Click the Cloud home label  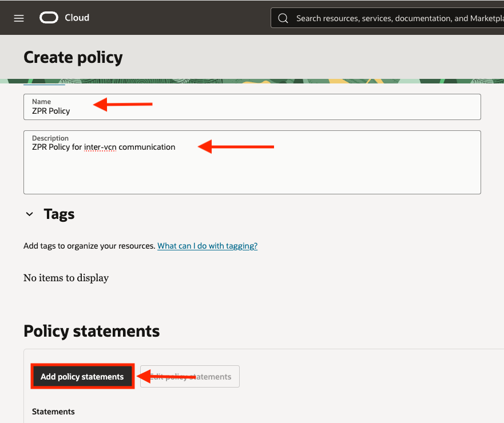coord(77,18)
